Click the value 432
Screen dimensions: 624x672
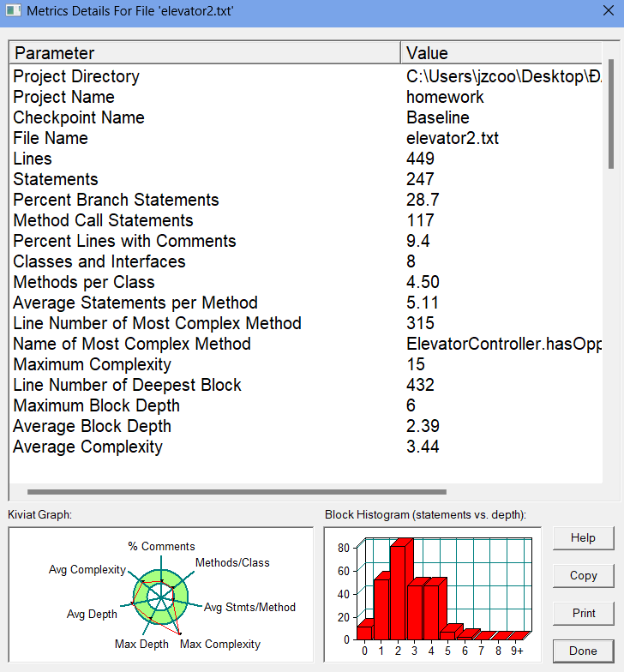tap(420, 386)
